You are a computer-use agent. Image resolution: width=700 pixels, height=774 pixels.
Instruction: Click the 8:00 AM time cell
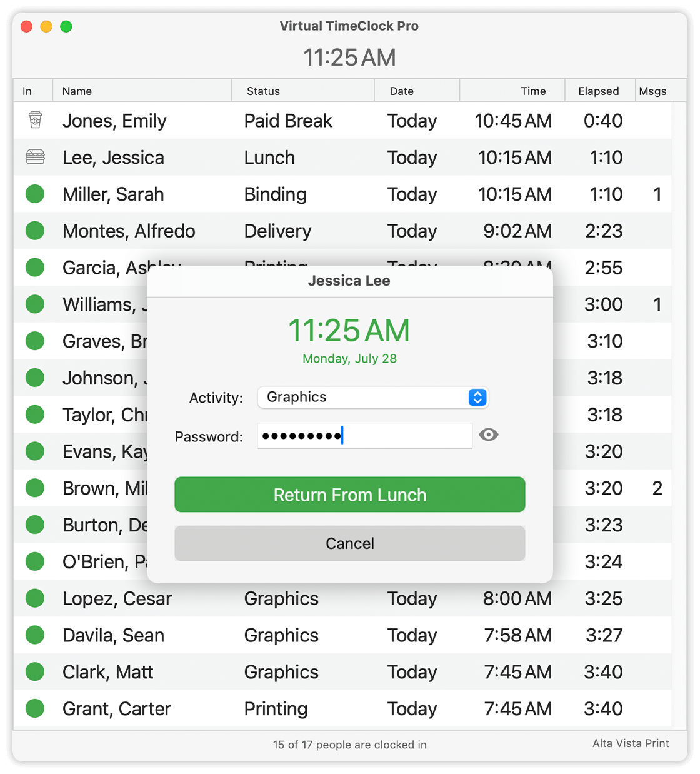click(517, 599)
